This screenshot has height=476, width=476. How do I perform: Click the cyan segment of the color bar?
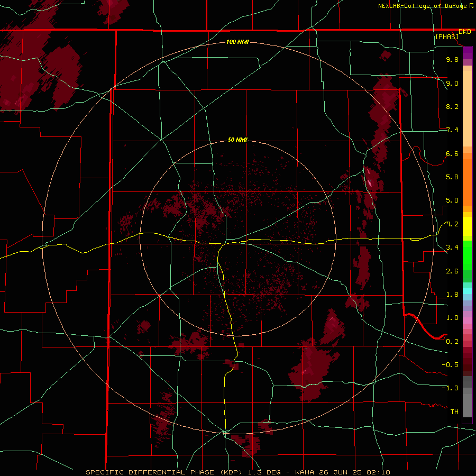pos(467,291)
